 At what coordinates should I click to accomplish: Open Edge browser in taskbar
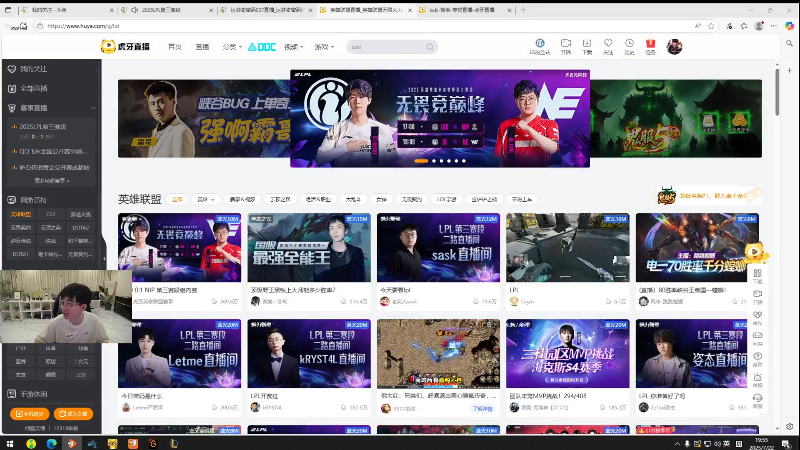(52, 443)
